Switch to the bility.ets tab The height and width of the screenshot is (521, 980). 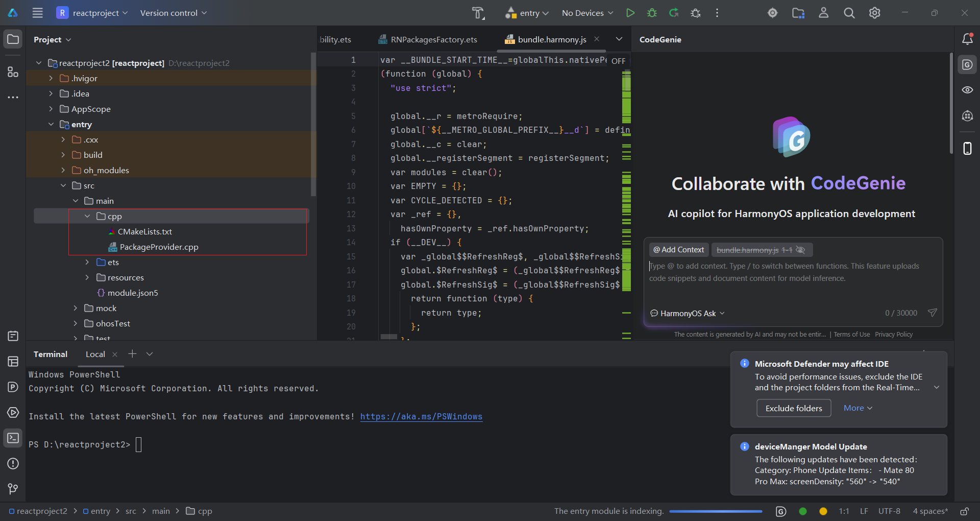point(335,39)
